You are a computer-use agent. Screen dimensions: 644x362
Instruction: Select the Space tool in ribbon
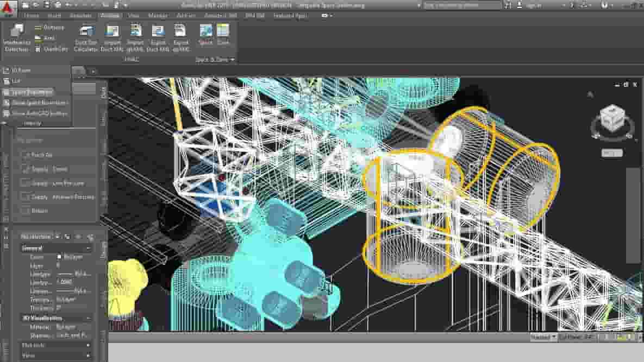(x=206, y=34)
